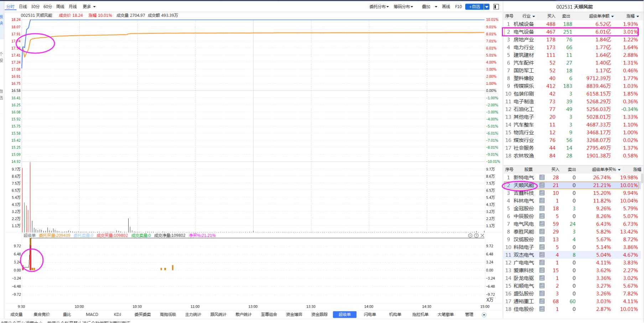Screen dimensions: 644x323
Task: Select 农林牧渔 industry row
Action: point(571,156)
